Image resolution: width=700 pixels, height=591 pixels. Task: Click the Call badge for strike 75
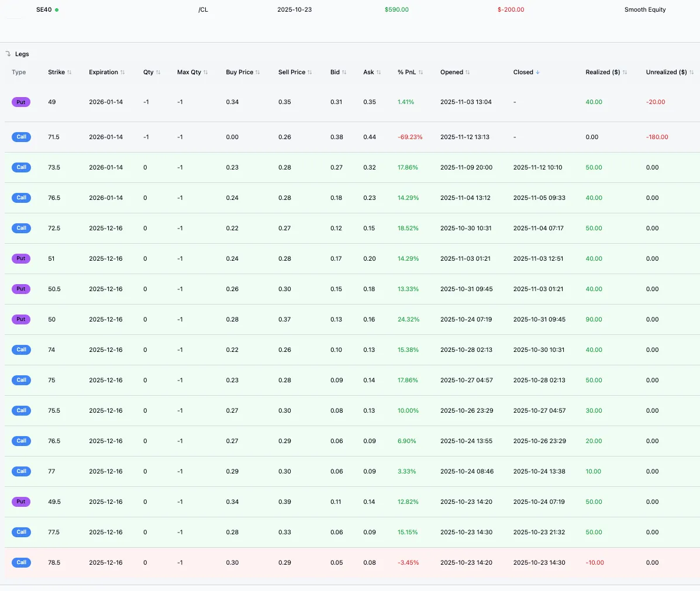[x=22, y=380]
